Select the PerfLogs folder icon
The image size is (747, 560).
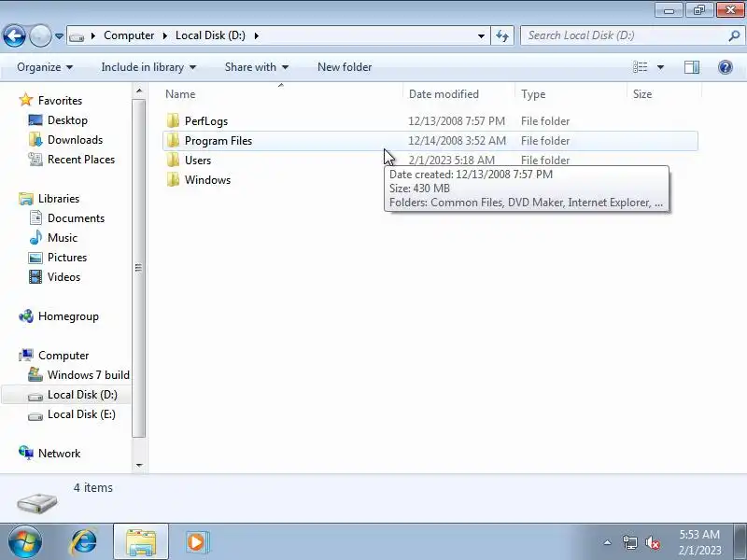click(174, 120)
